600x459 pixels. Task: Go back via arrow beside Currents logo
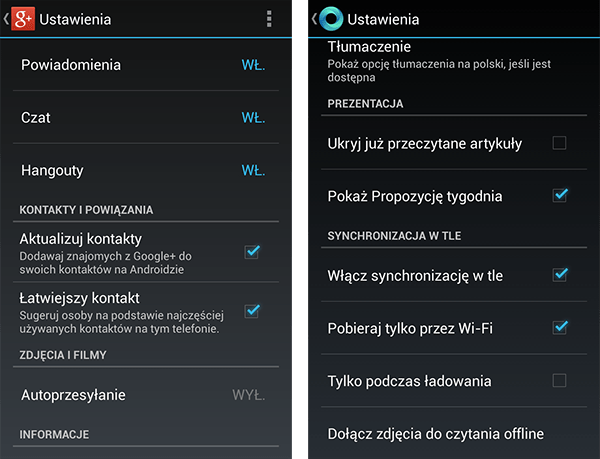coord(314,19)
